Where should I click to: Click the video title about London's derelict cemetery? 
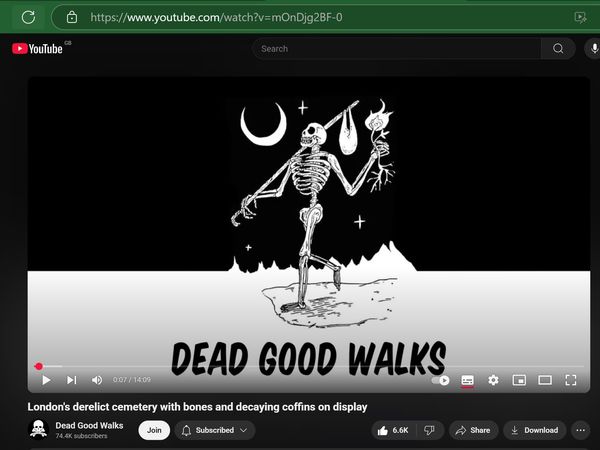pos(197,407)
